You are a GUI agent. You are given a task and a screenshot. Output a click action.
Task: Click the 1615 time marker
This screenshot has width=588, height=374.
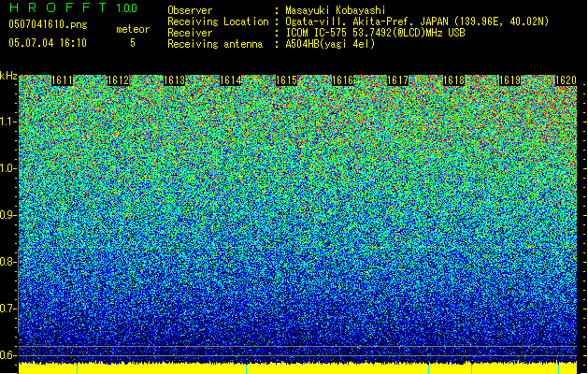286,80
